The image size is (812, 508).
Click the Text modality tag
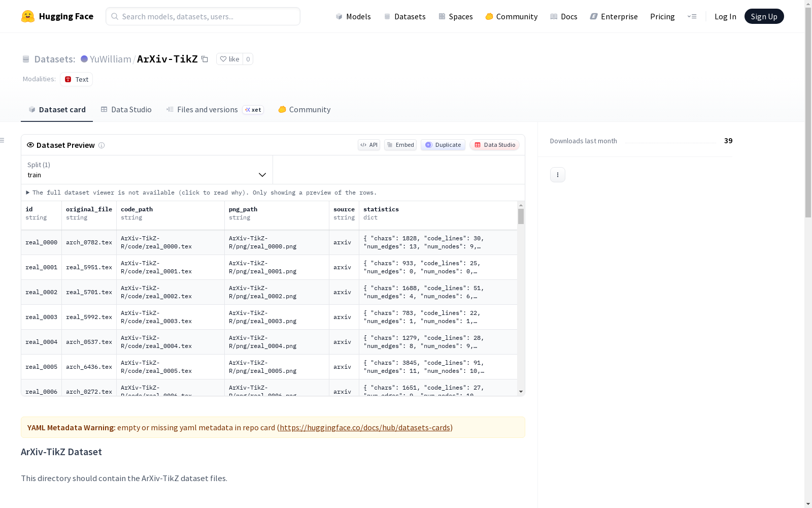click(x=77, y=79)
